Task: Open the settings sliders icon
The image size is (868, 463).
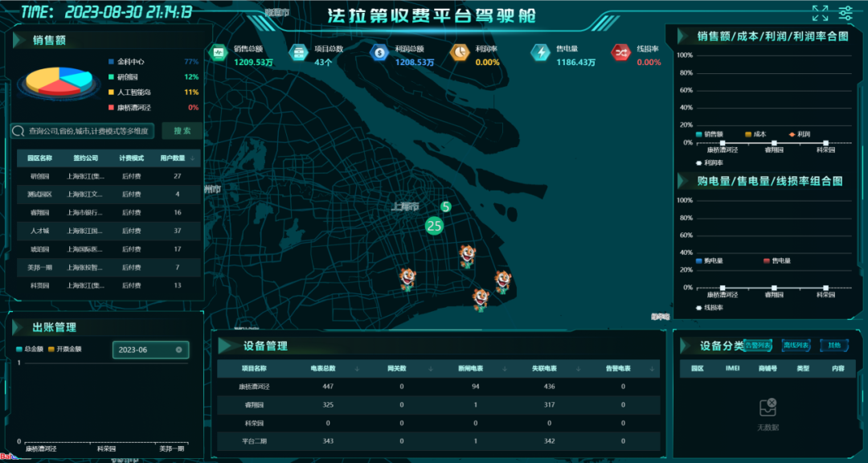Action: point(845,13)
